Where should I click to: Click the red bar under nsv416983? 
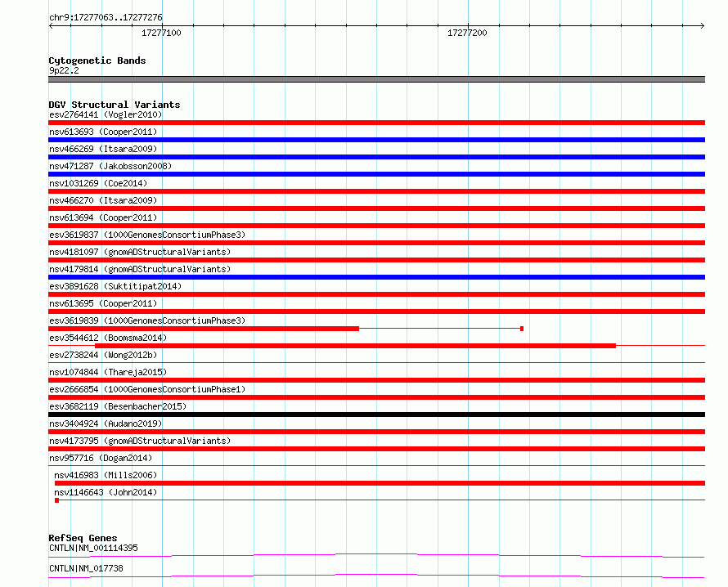click(x=380, y=483)
